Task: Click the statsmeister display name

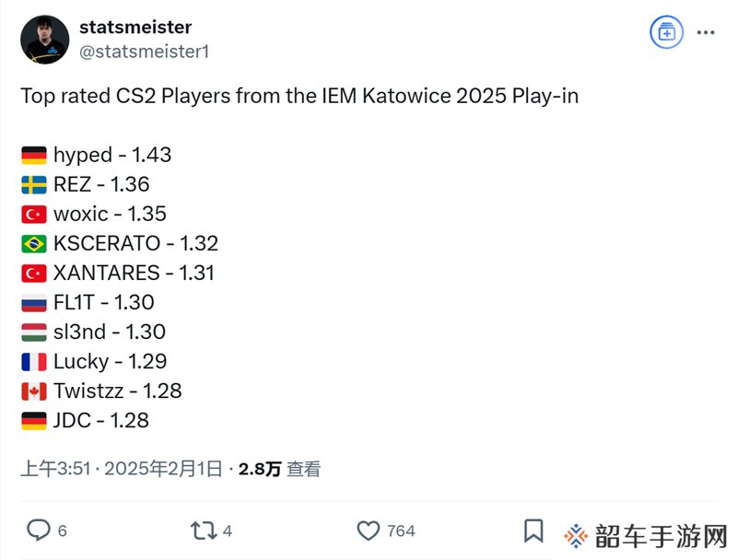Action: pos(135,27)
